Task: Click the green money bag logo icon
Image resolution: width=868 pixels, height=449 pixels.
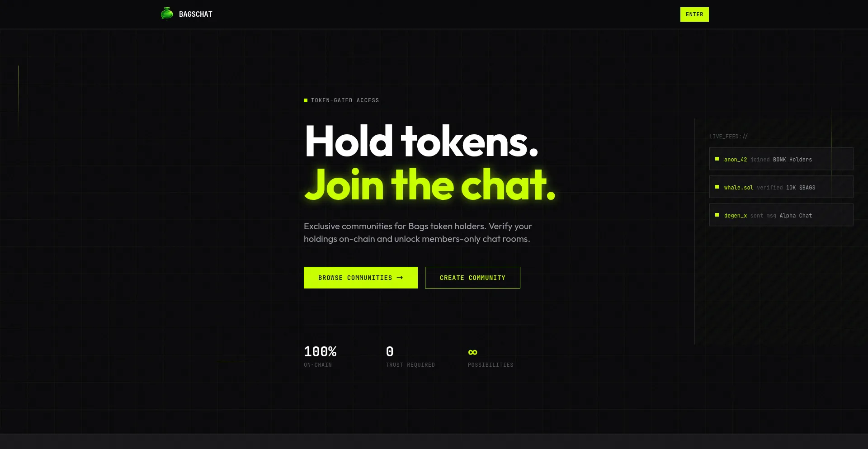Action: pyautogui.click(x=167, y=14)
